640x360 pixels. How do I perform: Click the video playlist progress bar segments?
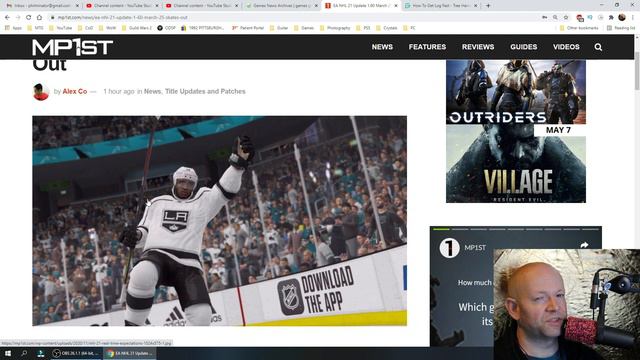(516, 229)
